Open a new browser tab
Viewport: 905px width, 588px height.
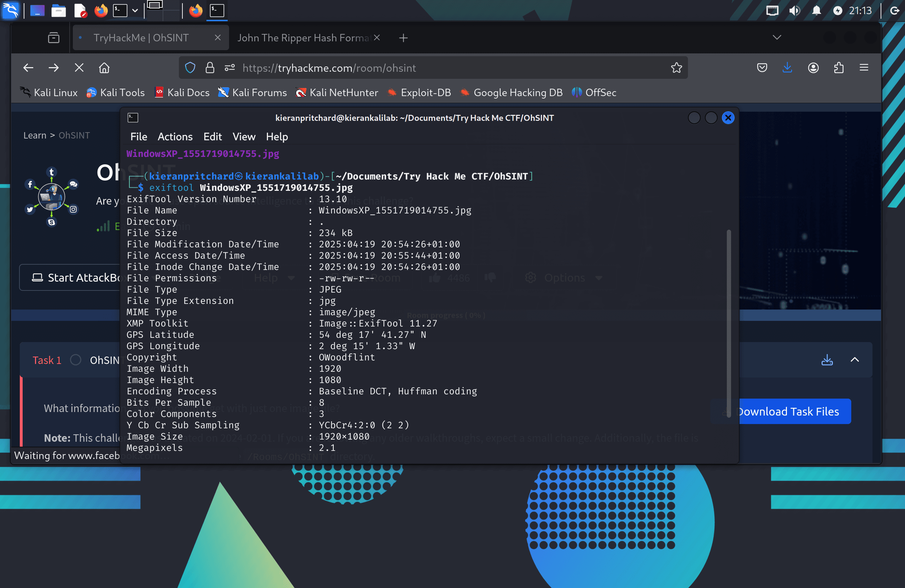(x=403, y=37)
